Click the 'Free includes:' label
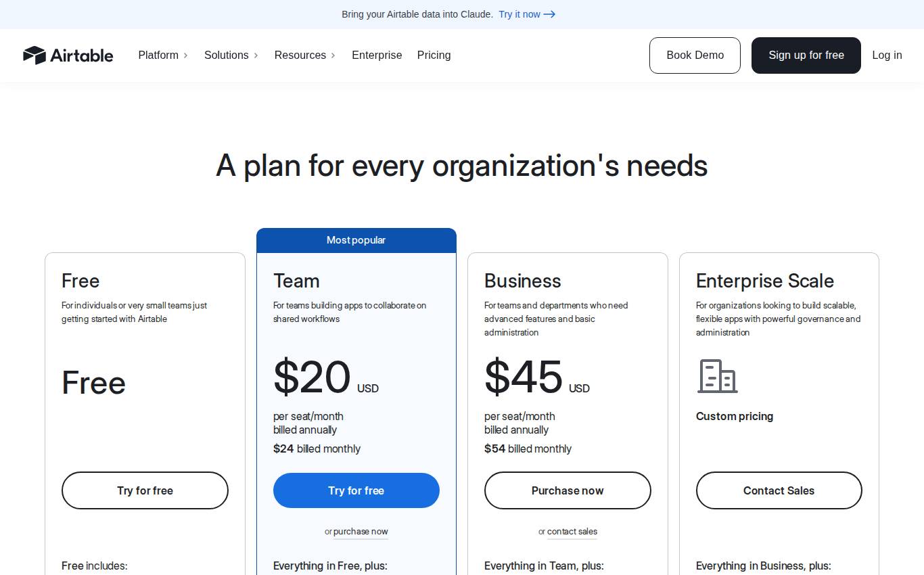Image resolution: width=924 pixels, height=575 pixels. (95, 566)
